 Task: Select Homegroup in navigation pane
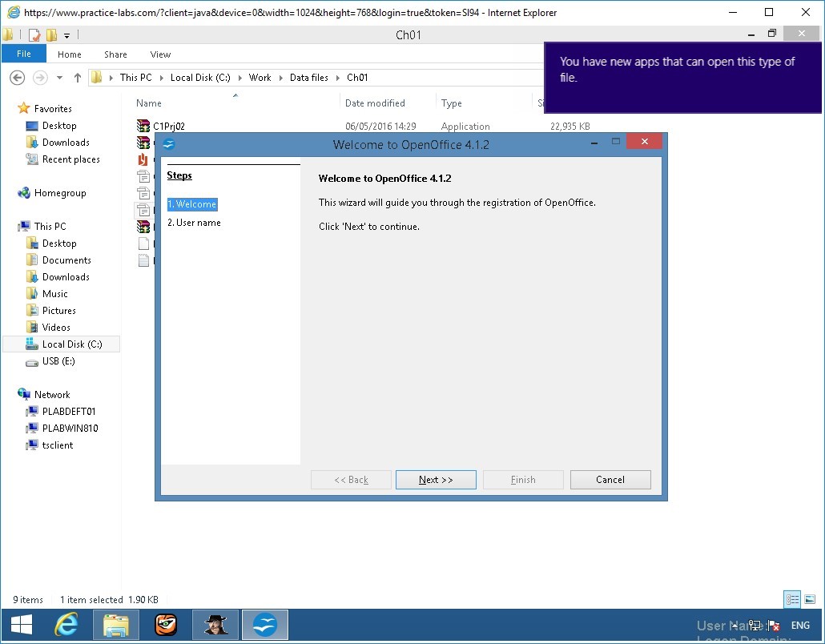(x=59, y=193)
